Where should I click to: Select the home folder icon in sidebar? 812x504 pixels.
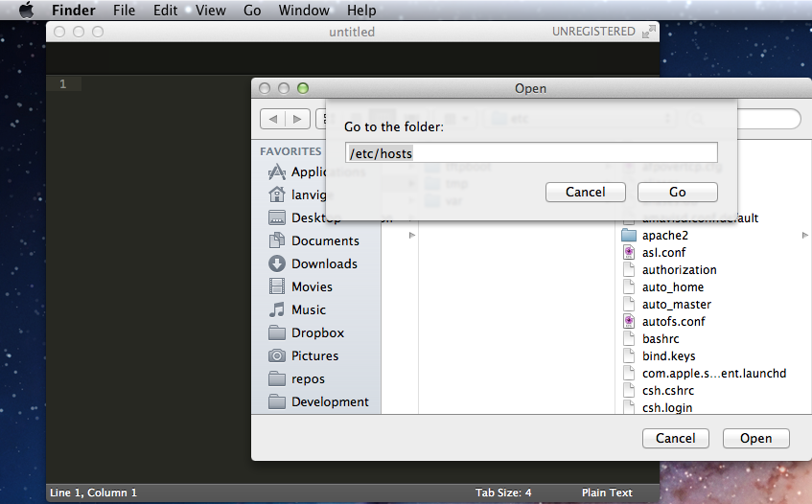tap(276, 195)
